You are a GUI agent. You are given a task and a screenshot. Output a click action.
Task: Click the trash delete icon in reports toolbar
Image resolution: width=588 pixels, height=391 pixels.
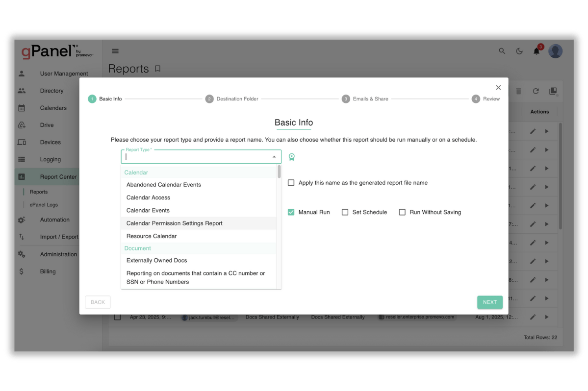pyautogui.click(x=519, y=91)
